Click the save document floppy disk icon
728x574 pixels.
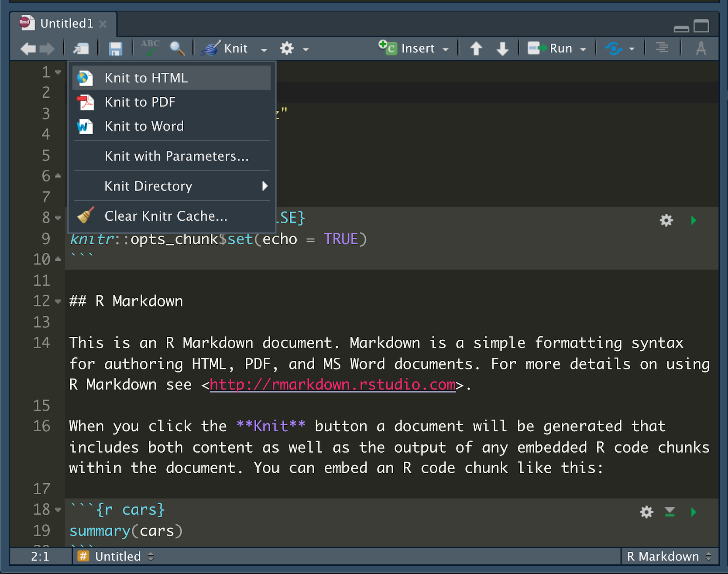coord(115,48)
